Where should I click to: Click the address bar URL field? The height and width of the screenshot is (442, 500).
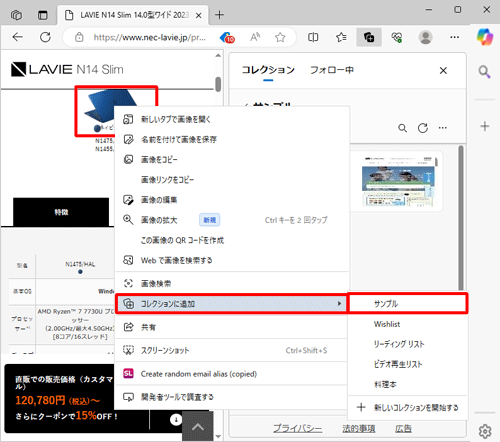[x=149, y=37]
